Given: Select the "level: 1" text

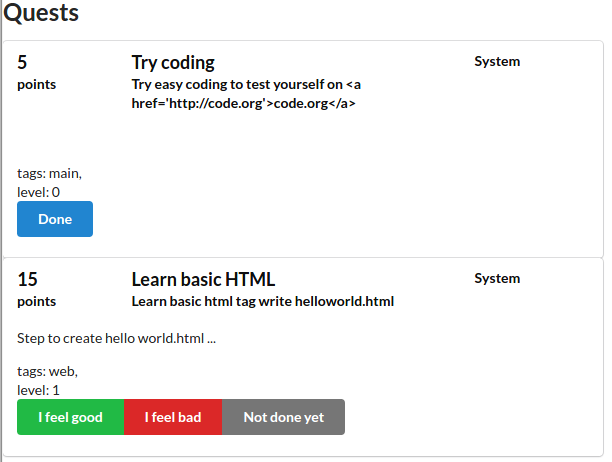Looking at the screenshot, I should (39, 389).
